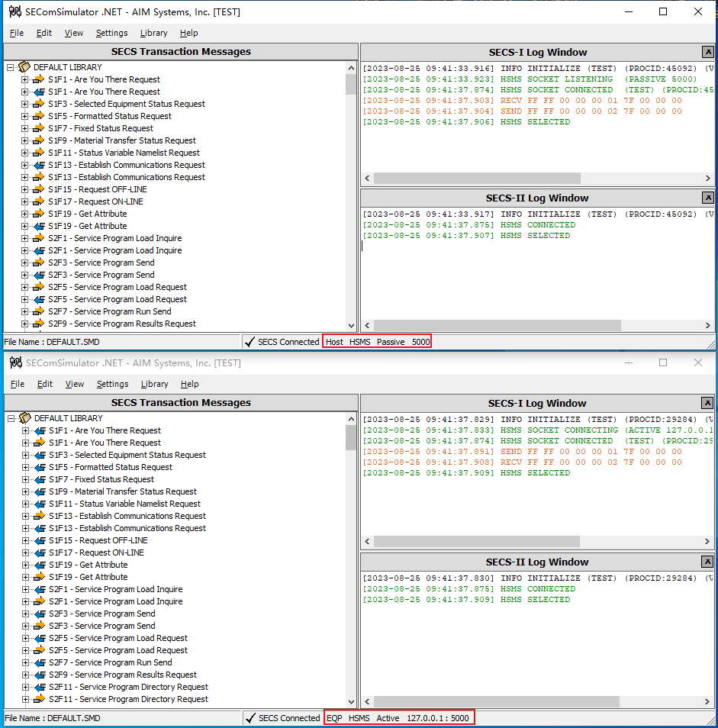Click 'Host HSMS Passive 5000' status text
Image resolution: width=718 pixels, height=728 pixels.
(378, 342)
